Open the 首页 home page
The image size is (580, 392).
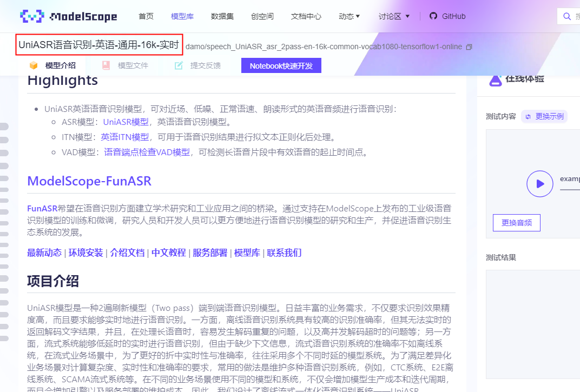click(x=146, y=16)
